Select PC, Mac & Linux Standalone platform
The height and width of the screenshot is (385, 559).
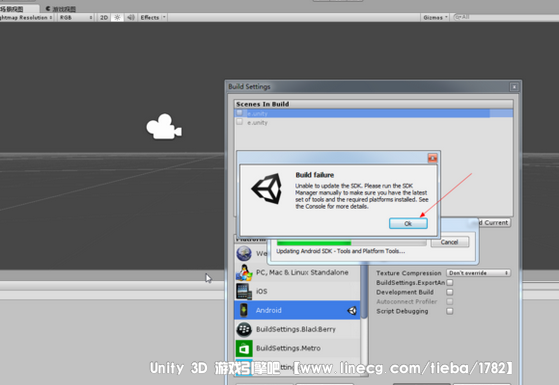coord(297,272)
